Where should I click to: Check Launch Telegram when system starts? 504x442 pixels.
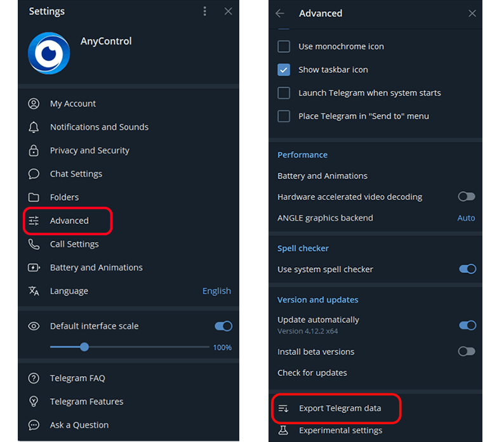(284, 93)
